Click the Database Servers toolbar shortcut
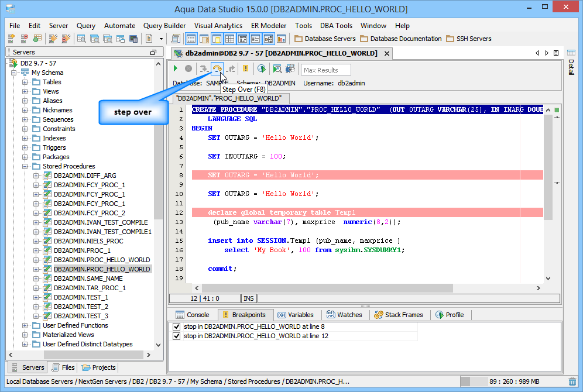Viewport: 583px width, 392px height. point(325,39)
